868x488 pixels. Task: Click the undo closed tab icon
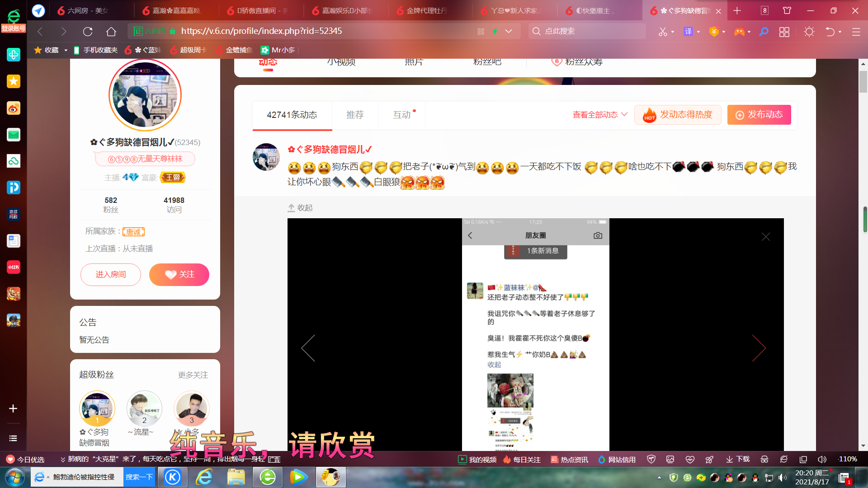coord(830,32)
